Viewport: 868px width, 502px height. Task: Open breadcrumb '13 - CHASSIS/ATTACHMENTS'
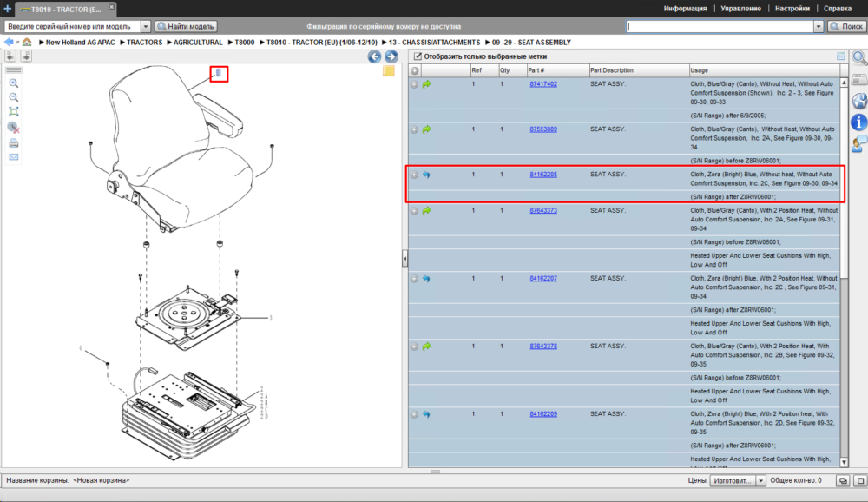click(x=434, y=42)
